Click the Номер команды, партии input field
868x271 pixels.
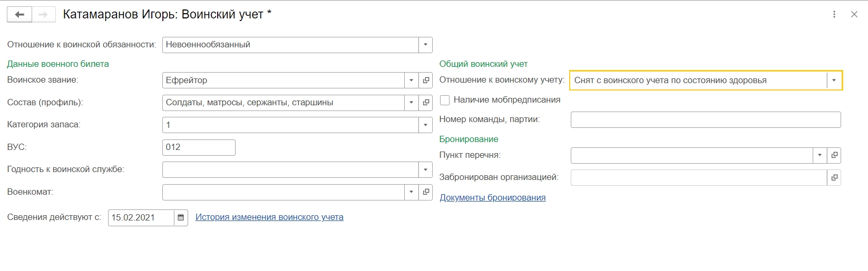(705, 119)
